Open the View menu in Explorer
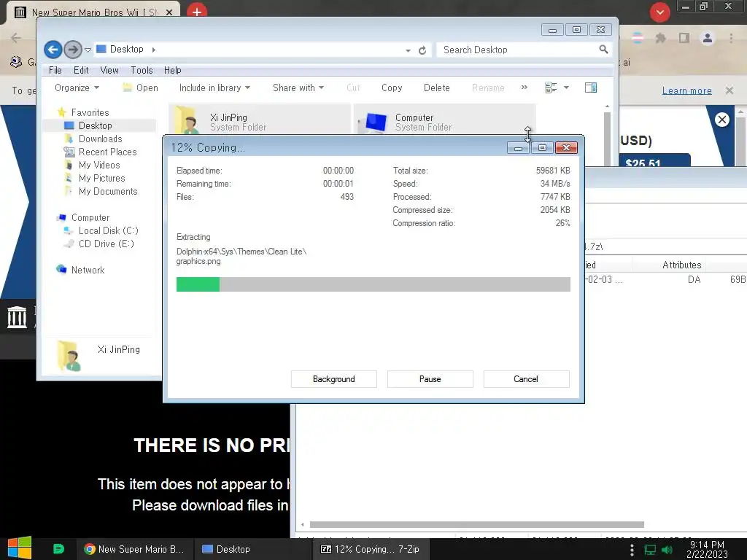 point(109,70)
